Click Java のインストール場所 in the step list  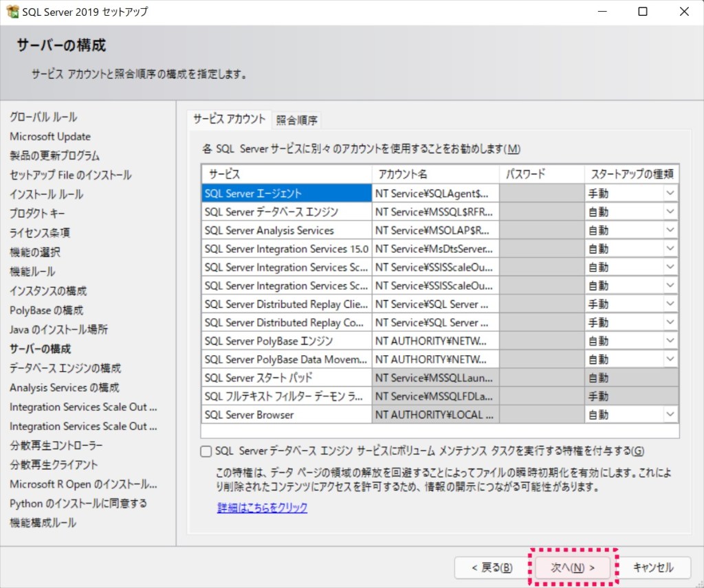point(59,329)
